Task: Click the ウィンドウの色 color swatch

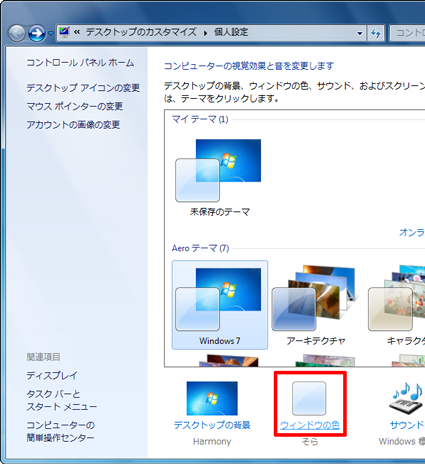Action: pyautogui.click(x=309, y=398)
